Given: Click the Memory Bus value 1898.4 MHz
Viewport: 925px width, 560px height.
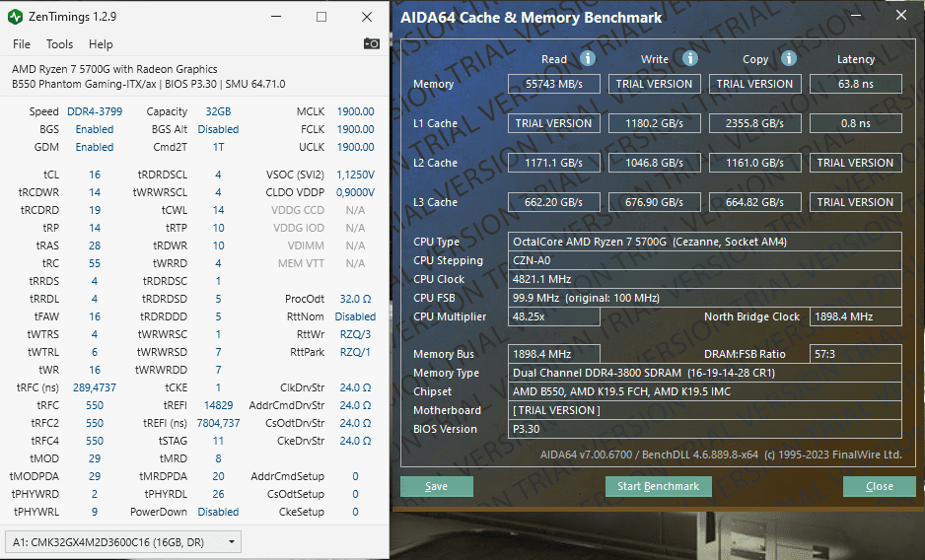Looking at the screenshot, I should point(554,354).
